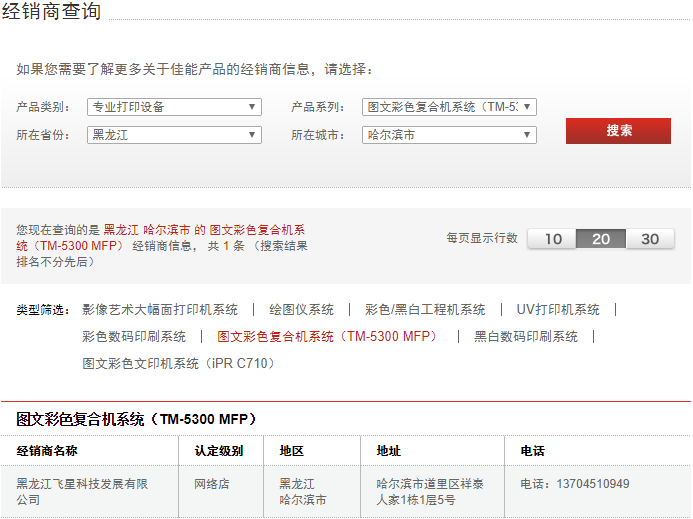Click the 每页显示行数 label

tap(482, 238)
